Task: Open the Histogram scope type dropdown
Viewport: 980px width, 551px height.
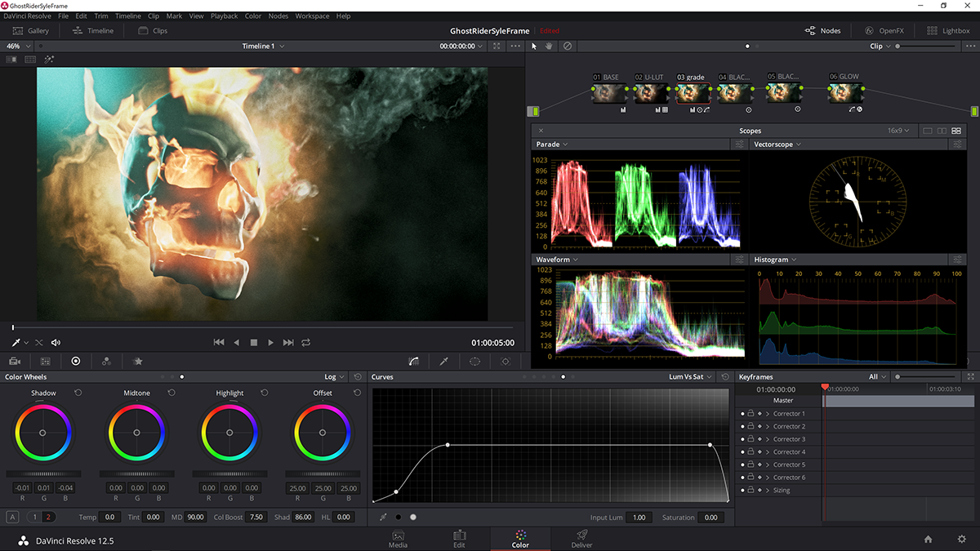Action: tap(776, 260)
